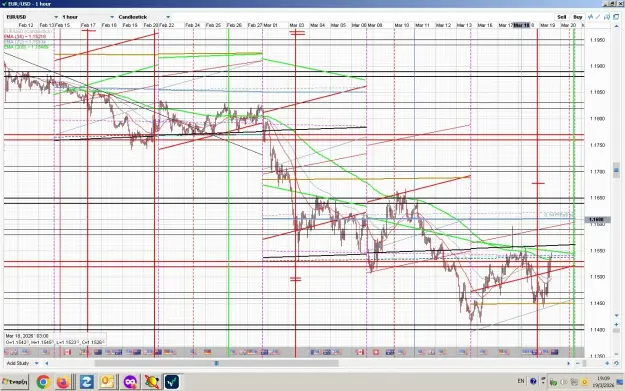Click the green shield tray icon
Viewport: 625px width, 391px height.
pos(553,383)
